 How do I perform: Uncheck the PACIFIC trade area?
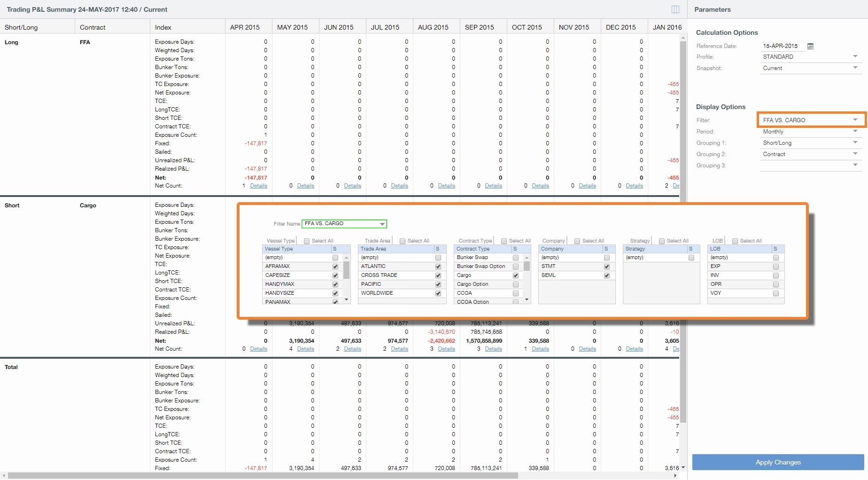click(437, 284)
